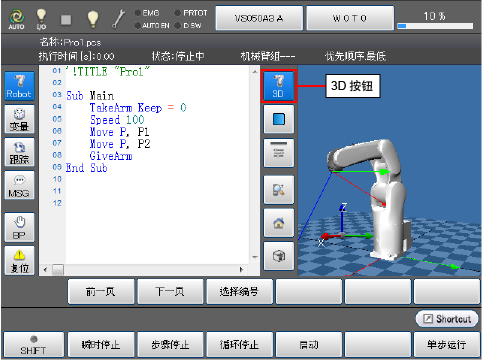Open the 跟踪 trace panel
Image resolution: width=482 pixels, height=360 pixels.
pyautogui.click(x=19, y=152)
